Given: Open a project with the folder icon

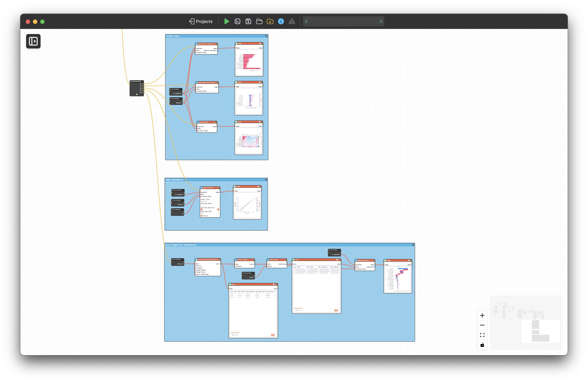Looking at the screenshot, I should click(259, 22).
